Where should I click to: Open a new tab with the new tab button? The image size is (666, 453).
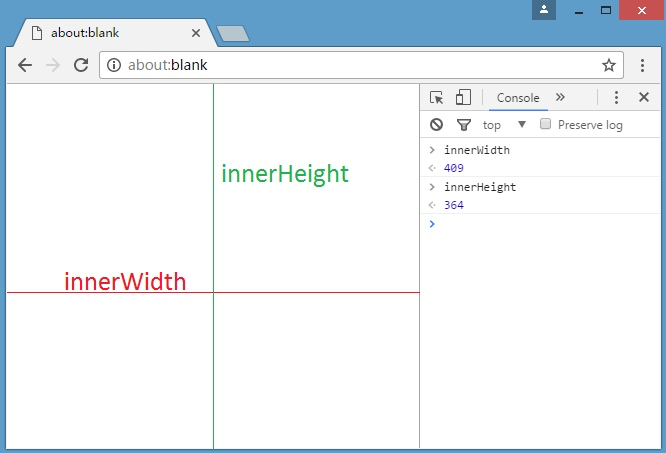(232, 34)
